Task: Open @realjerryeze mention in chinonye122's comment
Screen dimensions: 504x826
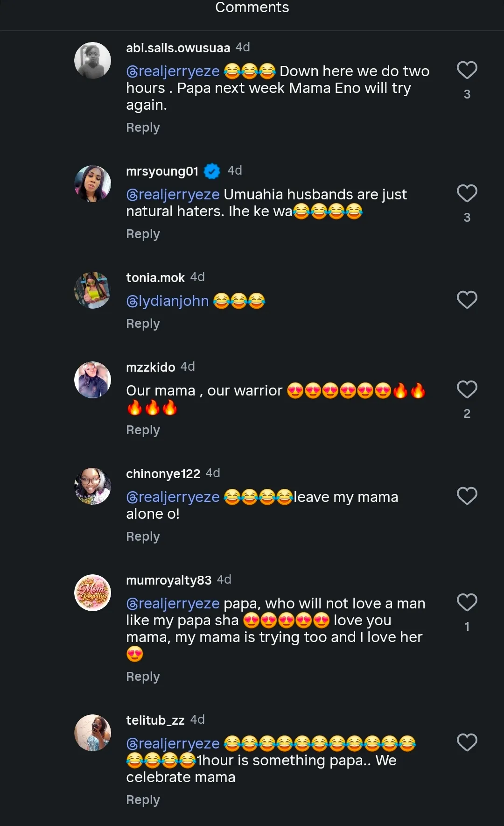Action: tap(173, 497)
